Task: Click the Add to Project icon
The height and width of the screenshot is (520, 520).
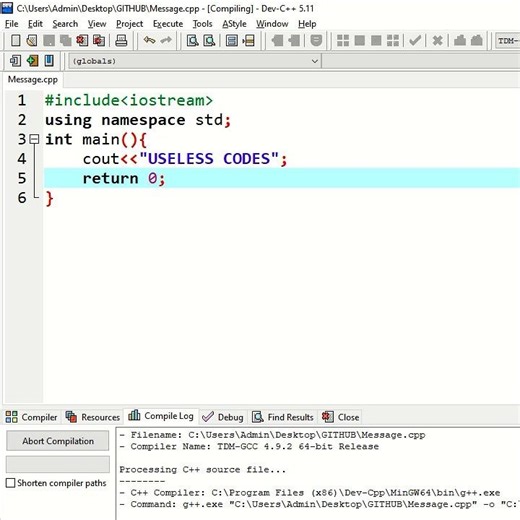Action: 277,41
